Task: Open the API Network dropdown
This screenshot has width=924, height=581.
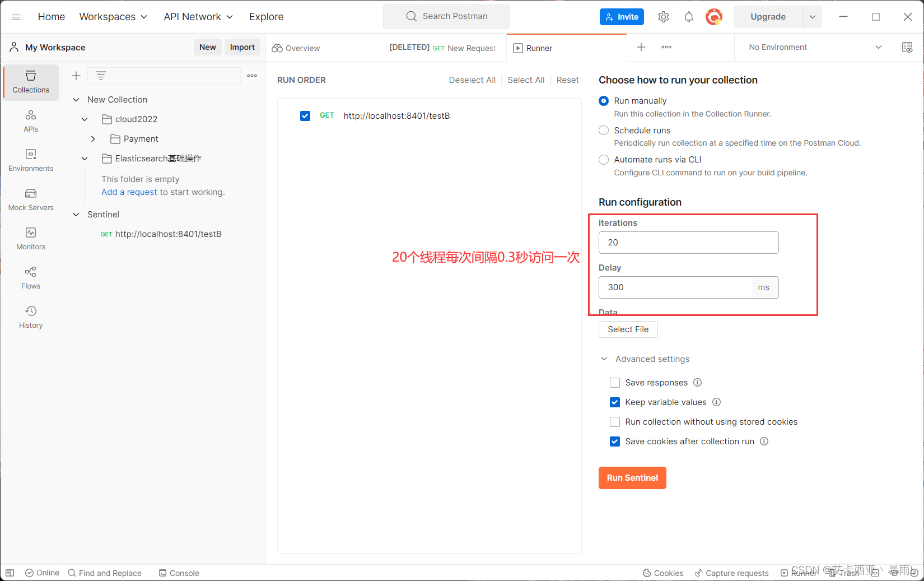Action: [x=198, y=17]
